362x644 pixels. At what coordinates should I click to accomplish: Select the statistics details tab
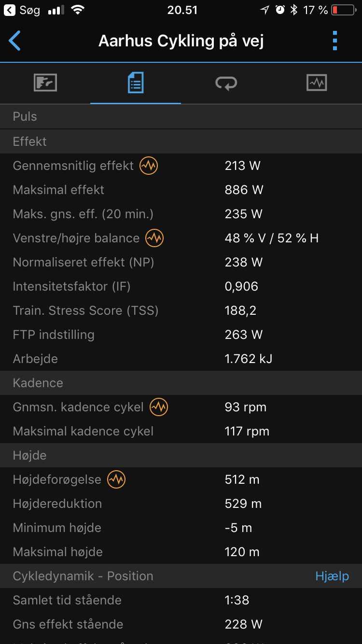[136, 83]
